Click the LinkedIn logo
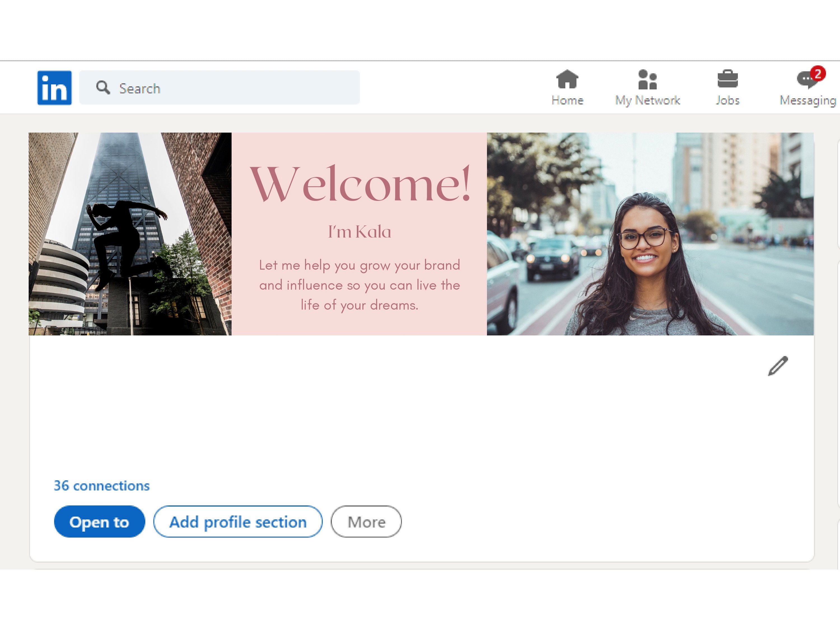 [54, 87]
